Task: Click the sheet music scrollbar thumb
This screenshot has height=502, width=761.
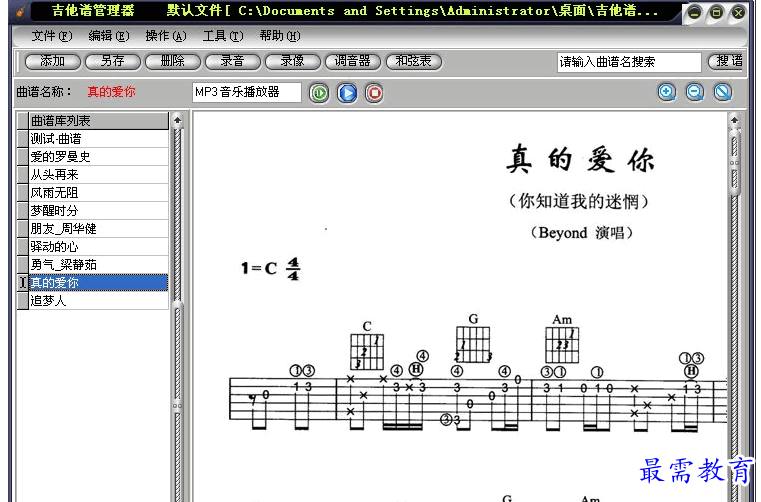Action: [734, 163]
